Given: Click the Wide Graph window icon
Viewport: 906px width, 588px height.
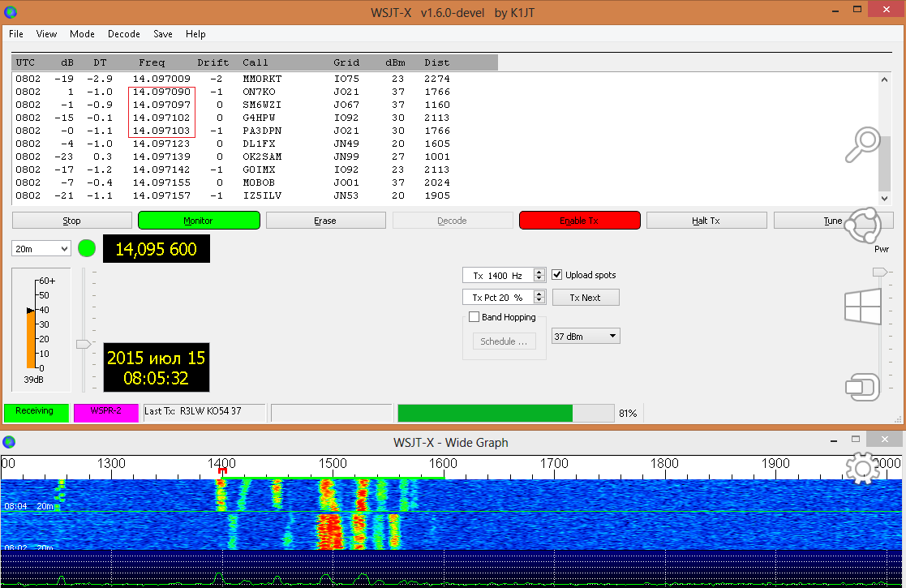Looking at the screenshot, I should pos(10,442).
